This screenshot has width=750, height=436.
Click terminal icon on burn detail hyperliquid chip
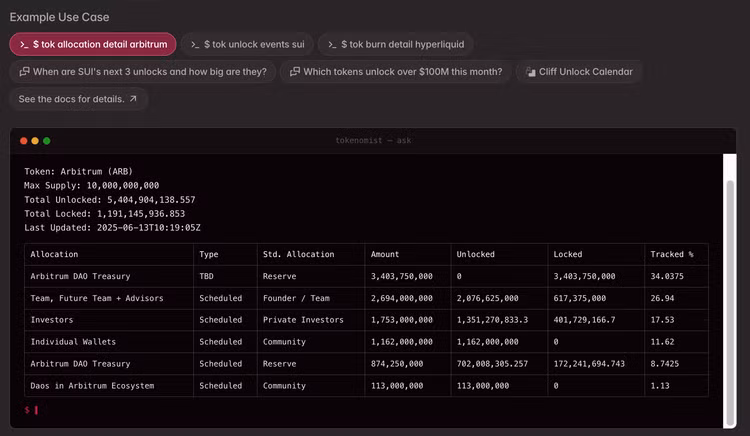click(x=332, y=44)
